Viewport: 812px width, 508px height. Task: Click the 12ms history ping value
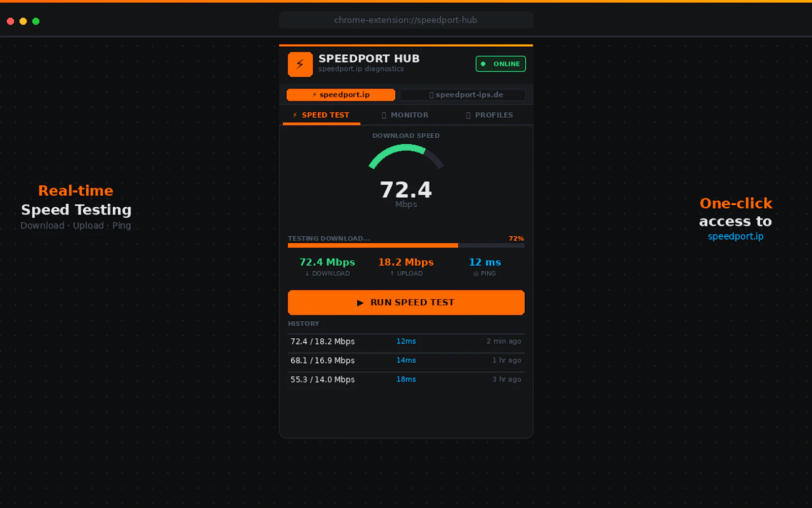[x=406, y=341]
